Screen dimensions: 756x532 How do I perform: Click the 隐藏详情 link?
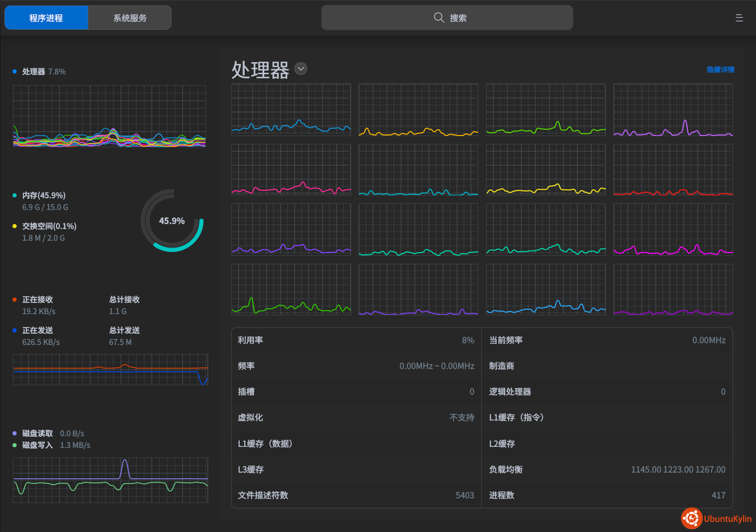720,69
